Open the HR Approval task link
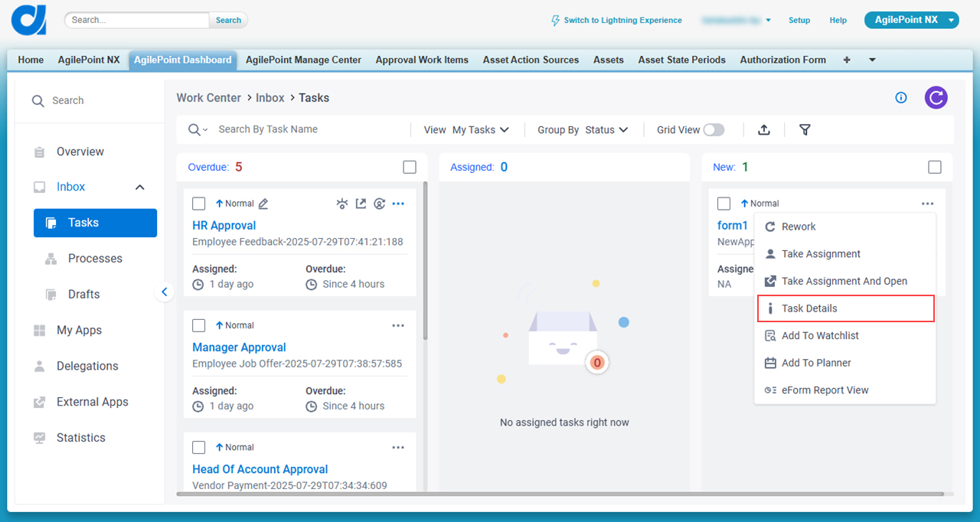This screenshot has height=522, width=980. click(224, 226)
